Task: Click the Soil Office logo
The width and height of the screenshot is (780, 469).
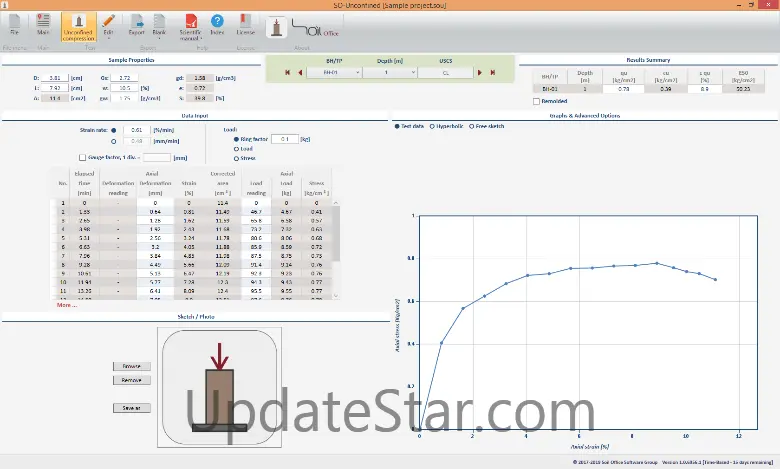Action: click(315, 28)
